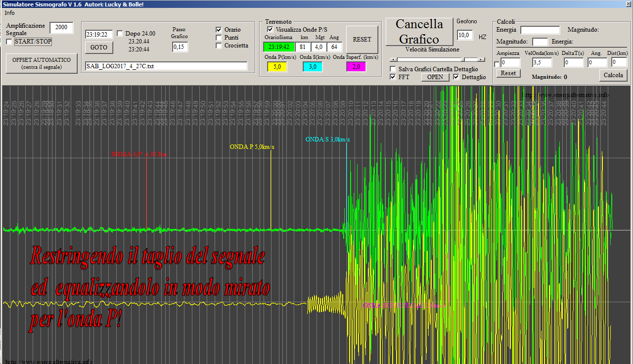Click the DeltaT(s) input field
Image resolution: width=633 pixels, height=364 pixels.
[574, 63]
